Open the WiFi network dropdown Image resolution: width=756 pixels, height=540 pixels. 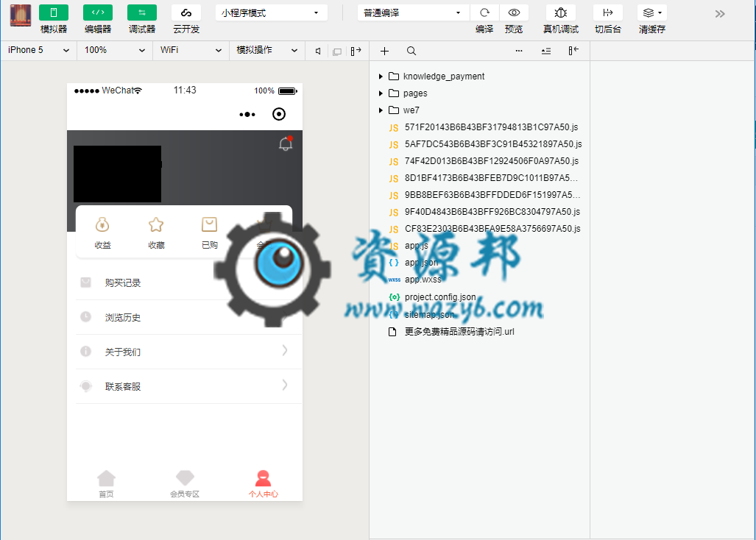(191, 50)
